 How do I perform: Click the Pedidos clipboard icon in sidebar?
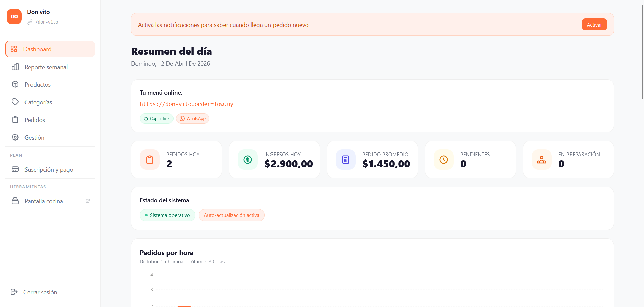[x=15, y=120]
